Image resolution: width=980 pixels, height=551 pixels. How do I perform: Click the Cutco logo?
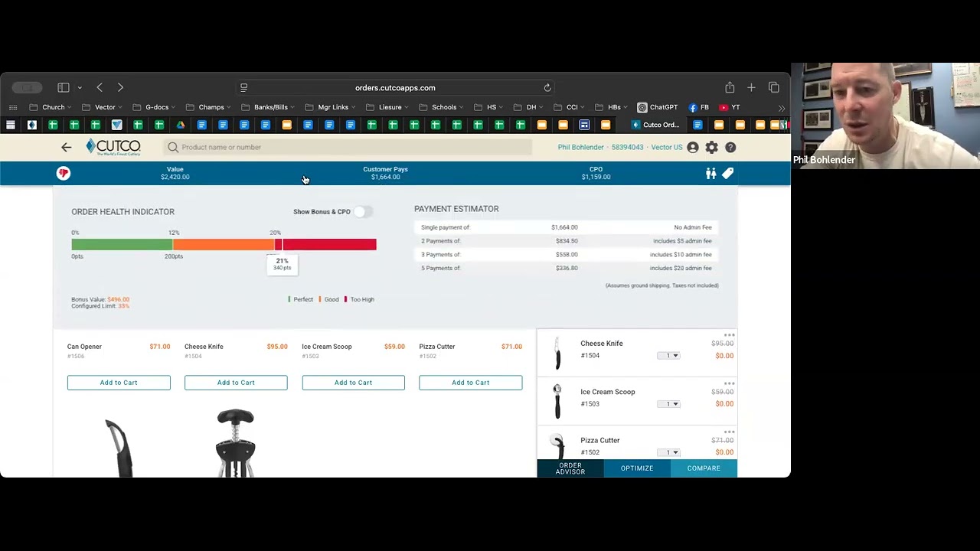113,147
